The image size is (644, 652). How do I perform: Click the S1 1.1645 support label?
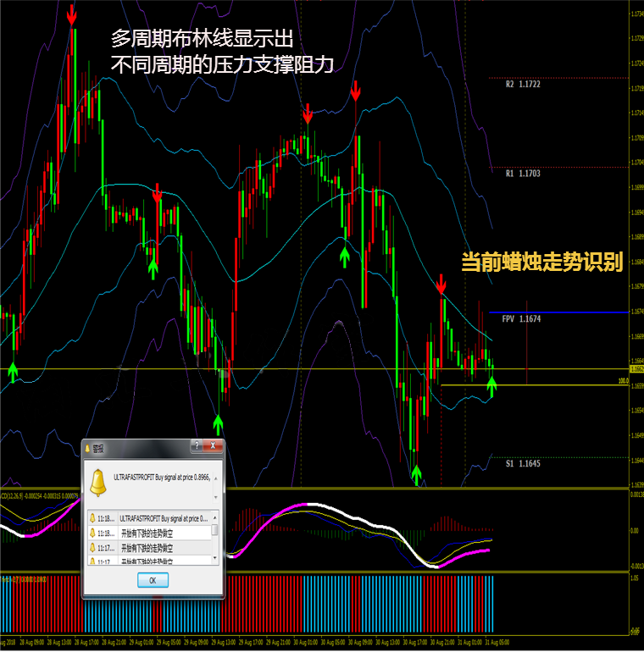pyautogui.click(x=523, y=464)
